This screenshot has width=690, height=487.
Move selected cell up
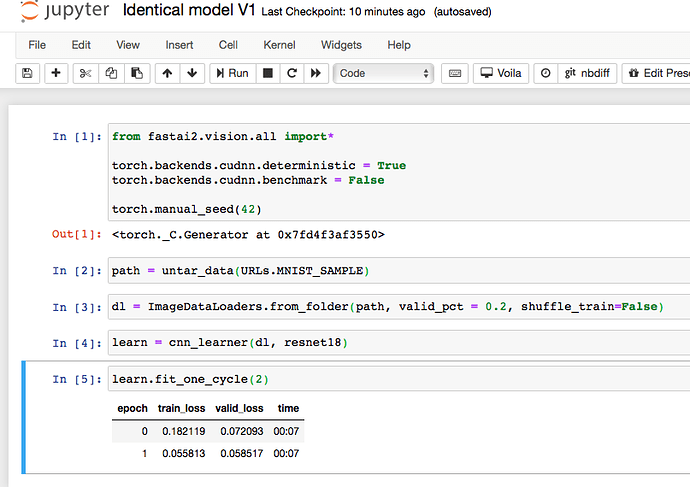click(167, 73)
